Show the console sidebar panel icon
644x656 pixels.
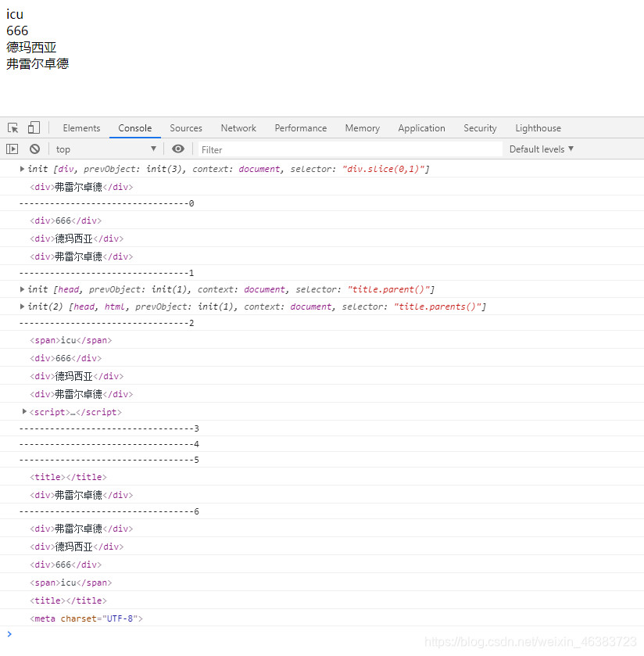pos(13,149)
